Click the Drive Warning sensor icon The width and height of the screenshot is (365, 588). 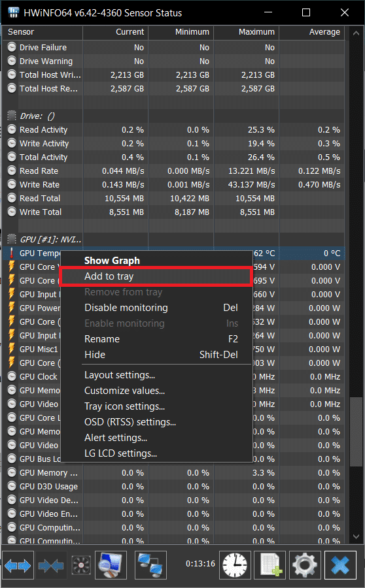tap(12, 61)
